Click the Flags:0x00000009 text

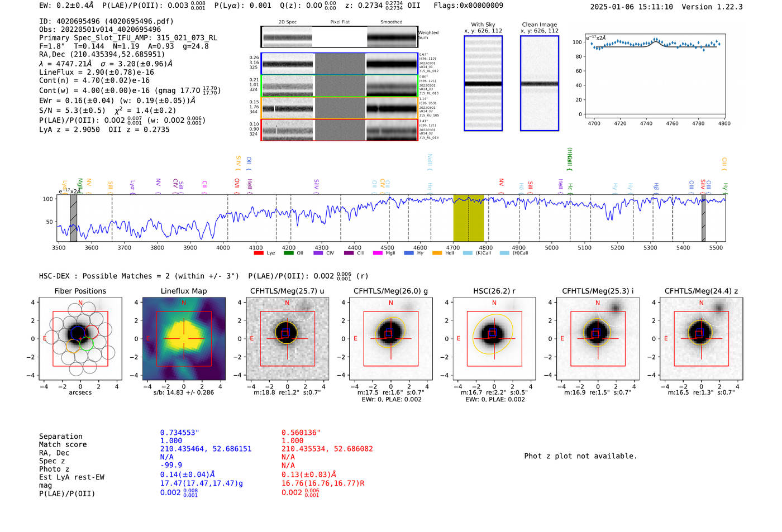click(x=468, y=6)
